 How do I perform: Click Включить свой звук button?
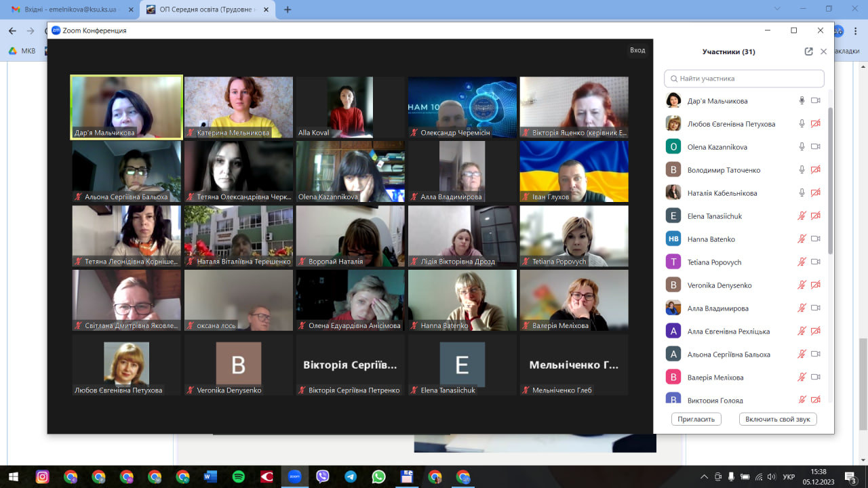778,419
